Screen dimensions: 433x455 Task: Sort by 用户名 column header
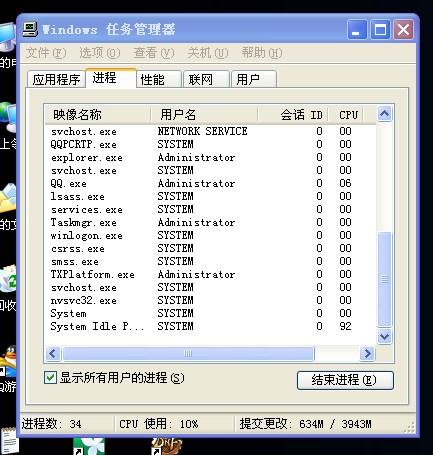(204, 115)
